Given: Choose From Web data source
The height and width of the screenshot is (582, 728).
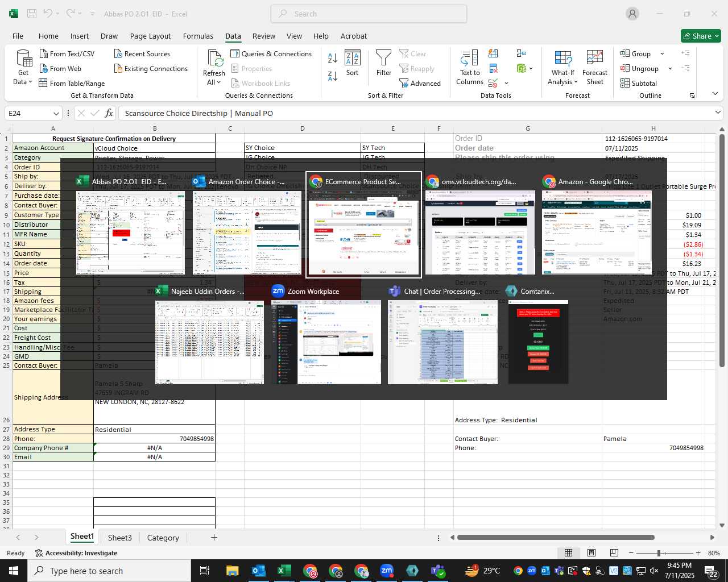Looking at the screenshot, I should point(60,68).
